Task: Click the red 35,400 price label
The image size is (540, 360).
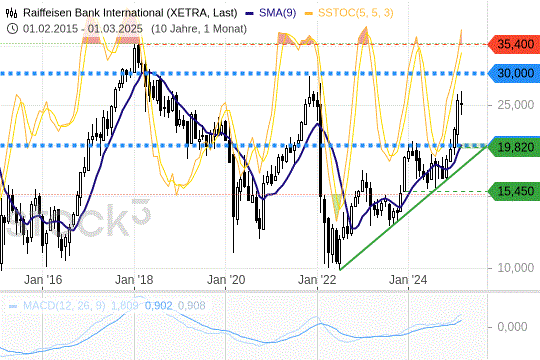Action: tap(514, 44)
